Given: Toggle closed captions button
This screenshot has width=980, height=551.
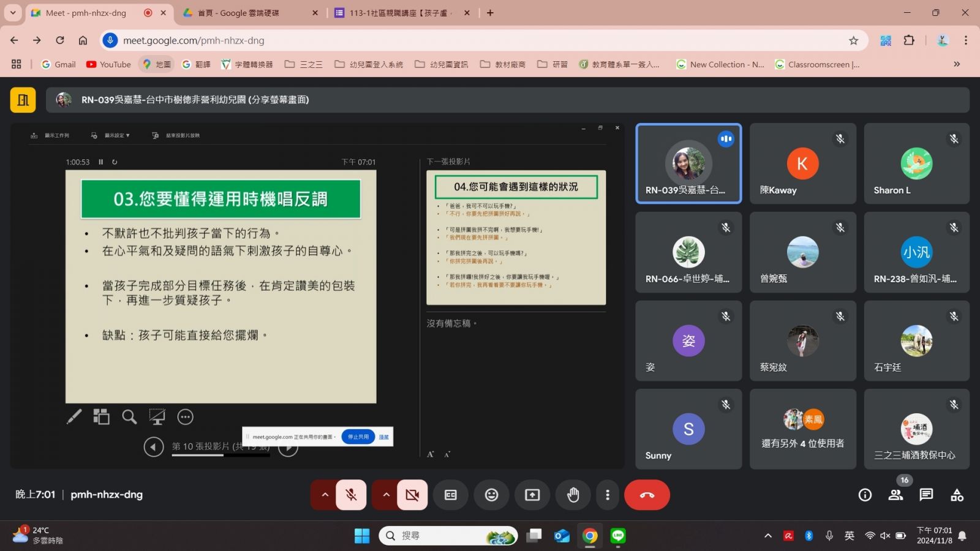Looking at the screenshot, I should click(451, 495).
